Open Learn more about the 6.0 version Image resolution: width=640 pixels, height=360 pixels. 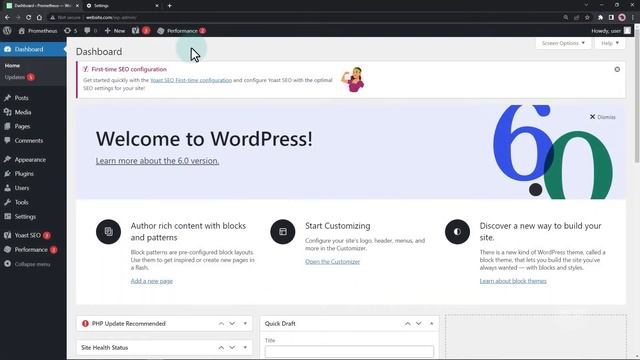click(x=158, y=161)
